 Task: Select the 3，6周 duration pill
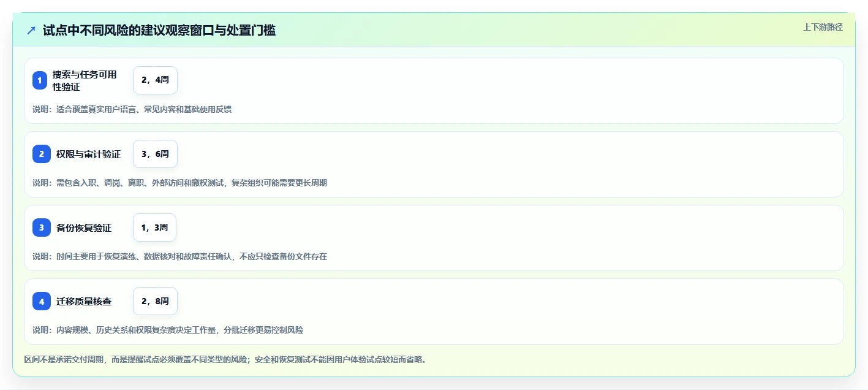pos(155,154)
